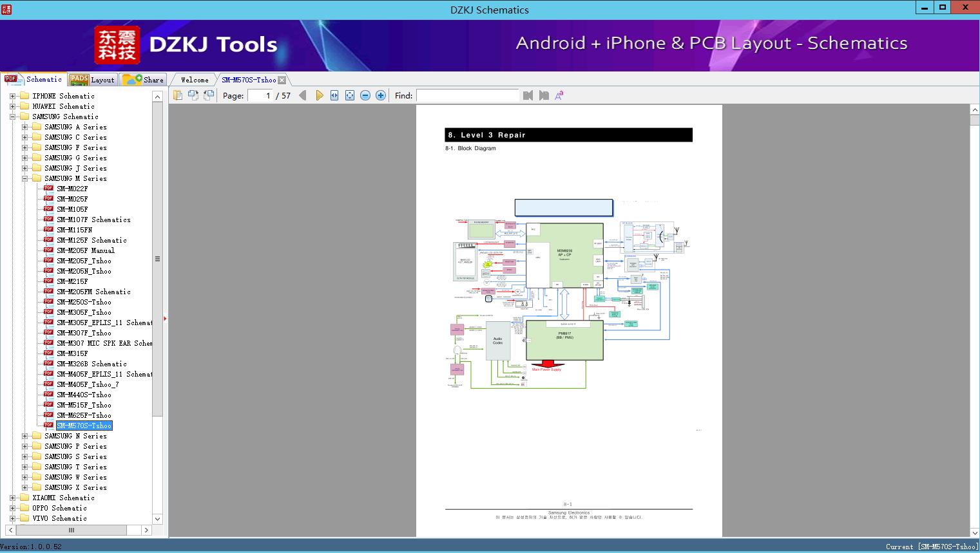Expand the XIAOMI Schematic folder

pyautogui.click(x=12, y=498)
